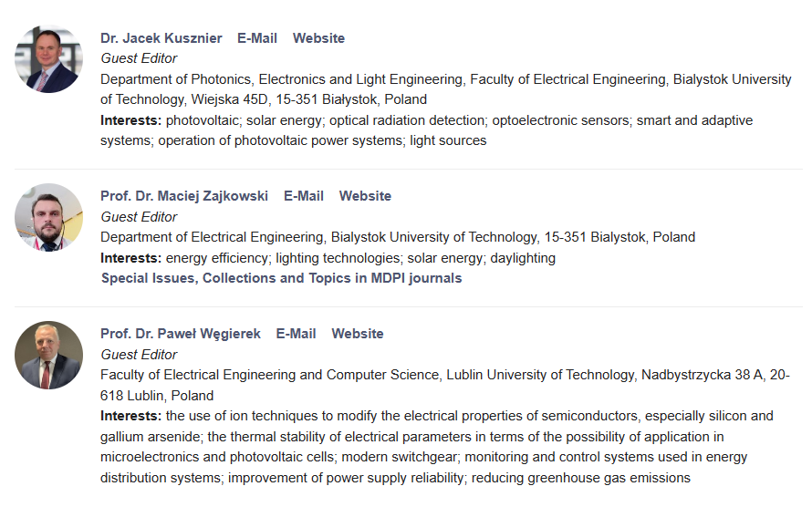
Task: Click Prof. Dr. Paweł Węgierek's name
Action: [181, 334]
